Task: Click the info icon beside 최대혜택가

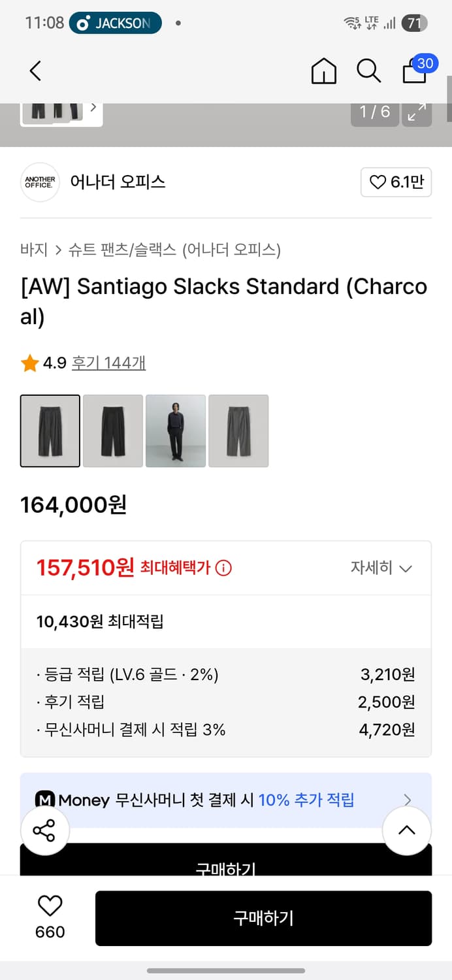Action: tap(223, 568)
